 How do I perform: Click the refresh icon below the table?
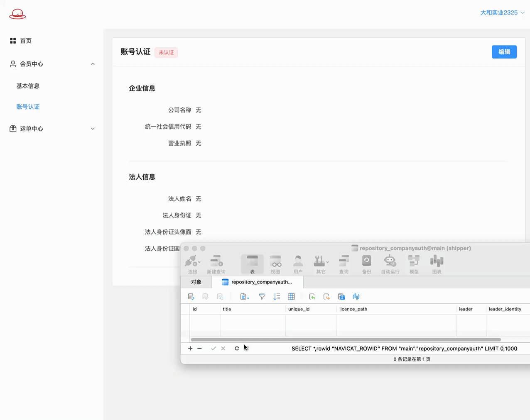[237, 349]
